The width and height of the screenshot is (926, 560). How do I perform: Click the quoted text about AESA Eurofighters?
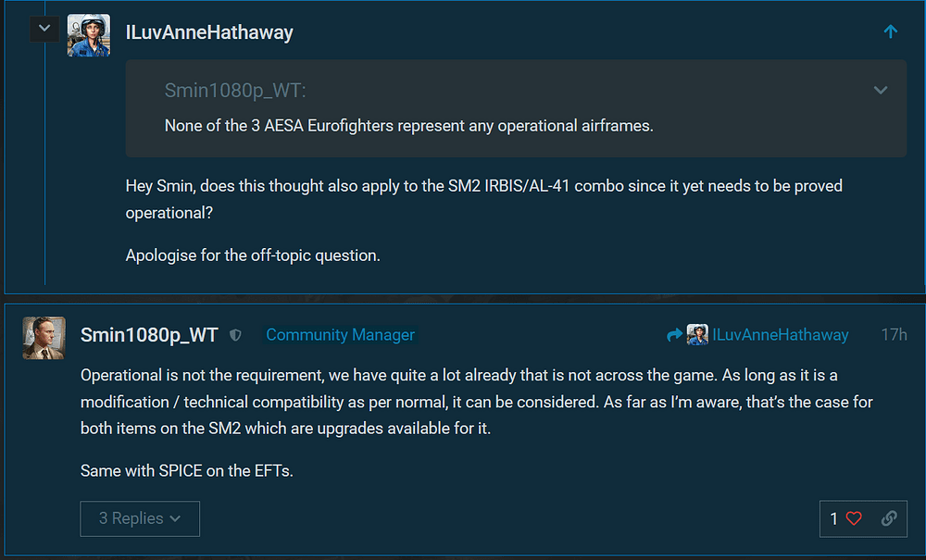pos(408,126)
